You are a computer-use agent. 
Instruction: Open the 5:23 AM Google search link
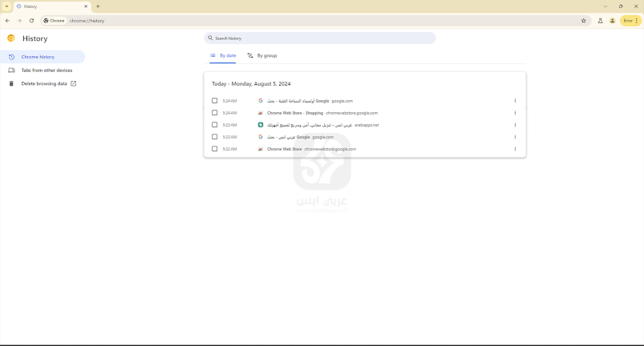(x=289, y=137)
